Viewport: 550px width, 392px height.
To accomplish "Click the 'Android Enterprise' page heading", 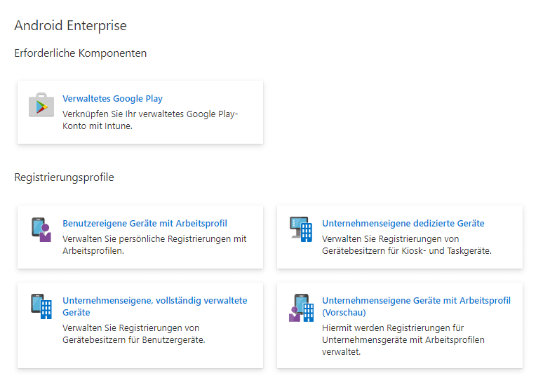I will [x=70, y=25].
